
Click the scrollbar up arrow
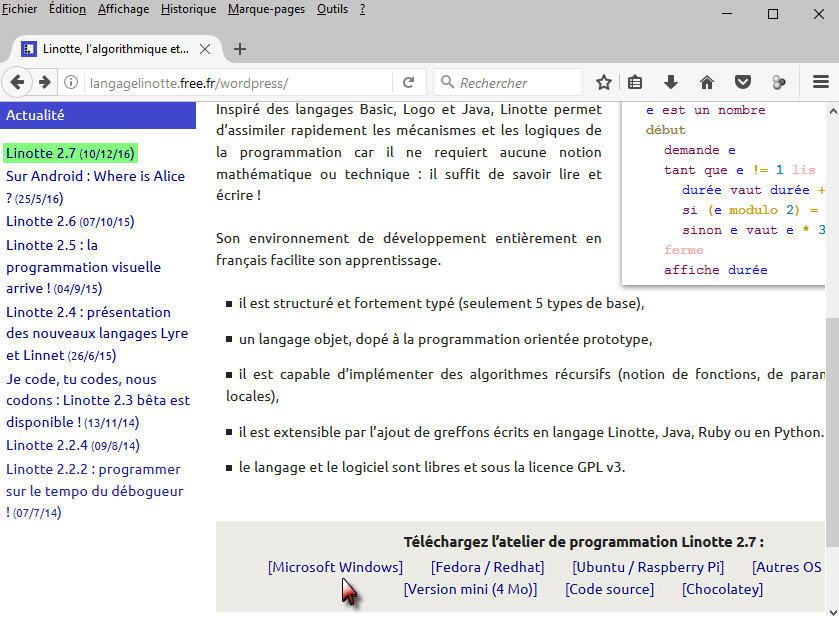point(833,111)
